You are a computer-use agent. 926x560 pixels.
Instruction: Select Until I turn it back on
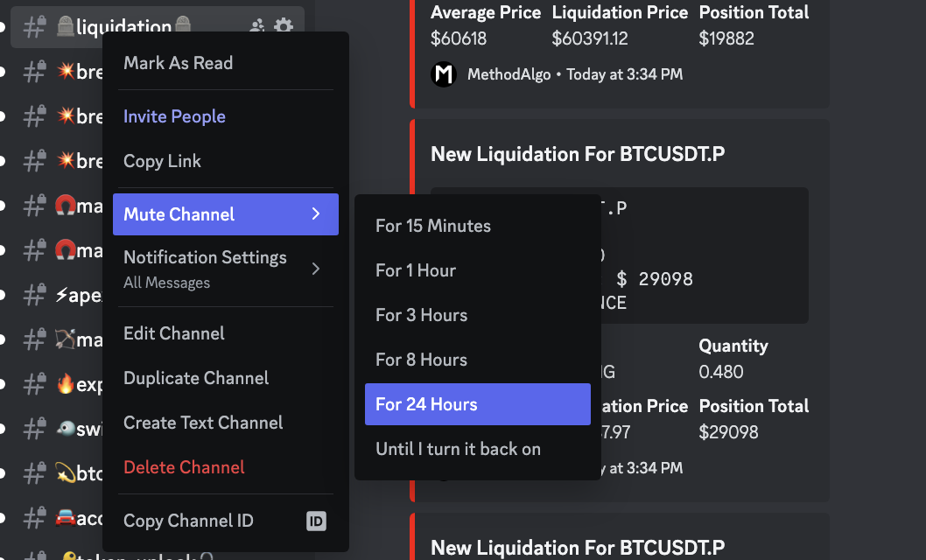coord(458,449)
